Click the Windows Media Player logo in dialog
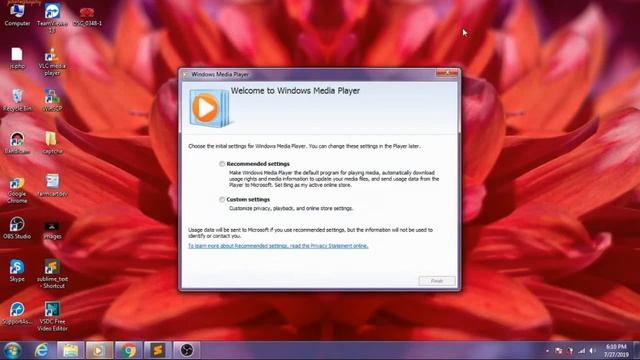The height and width of the screenshot is (360, 640). pos(209,108)
